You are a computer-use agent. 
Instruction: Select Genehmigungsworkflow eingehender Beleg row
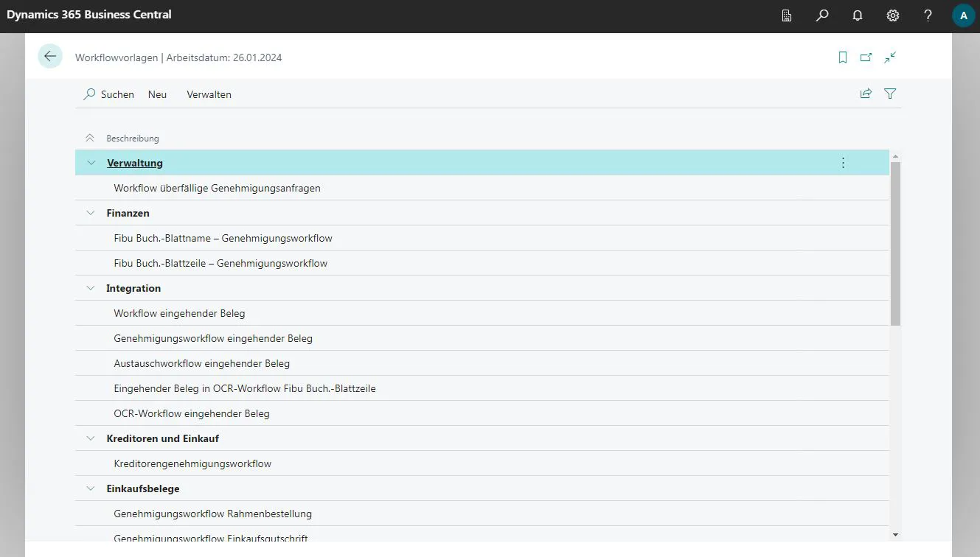coord(482,338)
